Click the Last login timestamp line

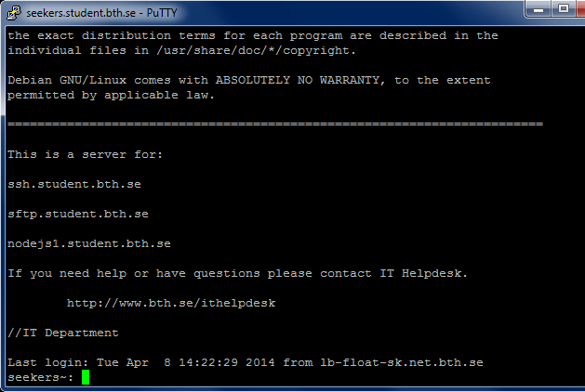[246, 362]
